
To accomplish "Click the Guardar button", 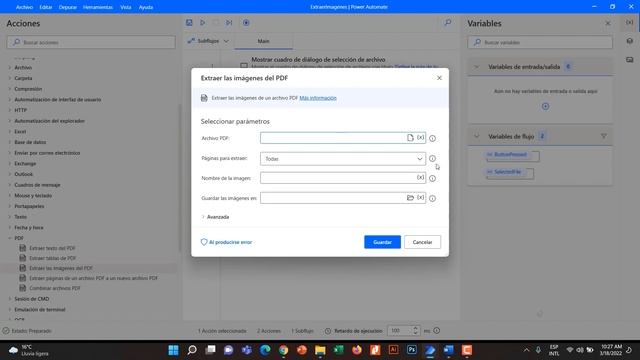I will point(382,242).
